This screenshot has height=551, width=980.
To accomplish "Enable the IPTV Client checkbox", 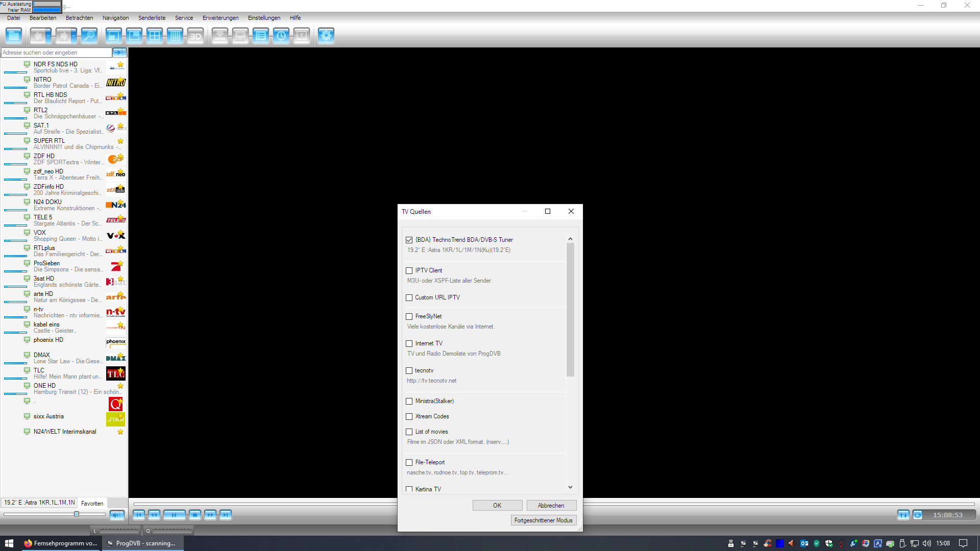I will point(409,270).
